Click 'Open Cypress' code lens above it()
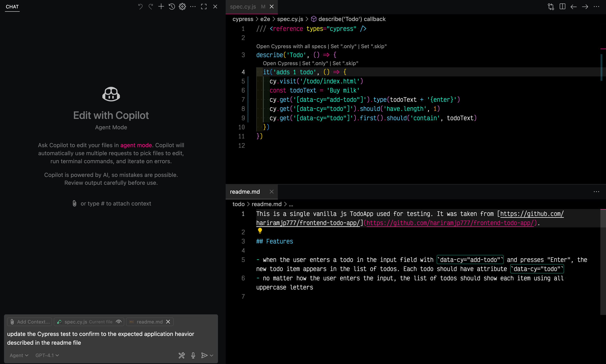The height and width of the screenshot is (364, 606). 280,63
